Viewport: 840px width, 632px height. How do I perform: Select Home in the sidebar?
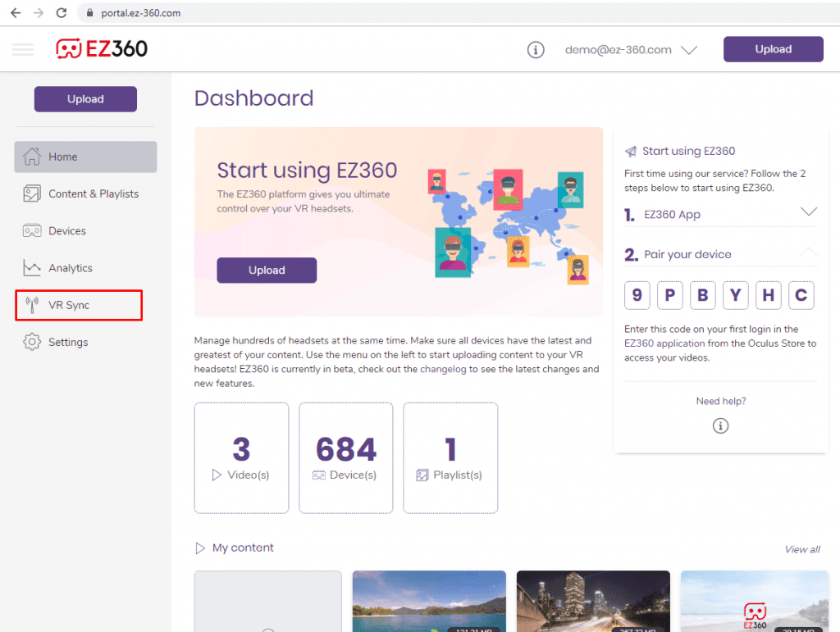[x=85, y=157]
